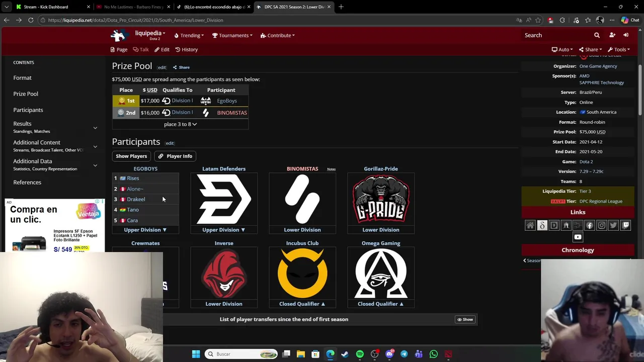Viewport: 644px width, 362px height.
Task: Expand place 3 to 8 rows
Action: tap(180, 124)
